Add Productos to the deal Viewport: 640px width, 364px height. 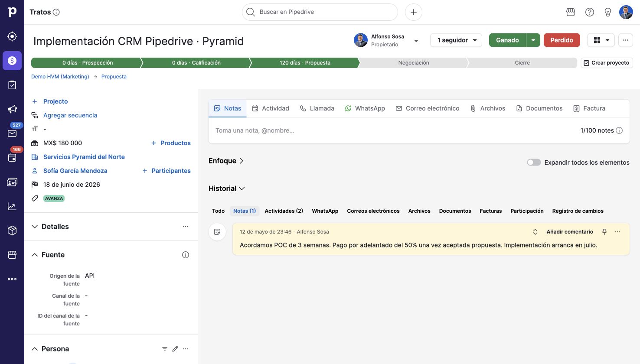click(171, 143)
